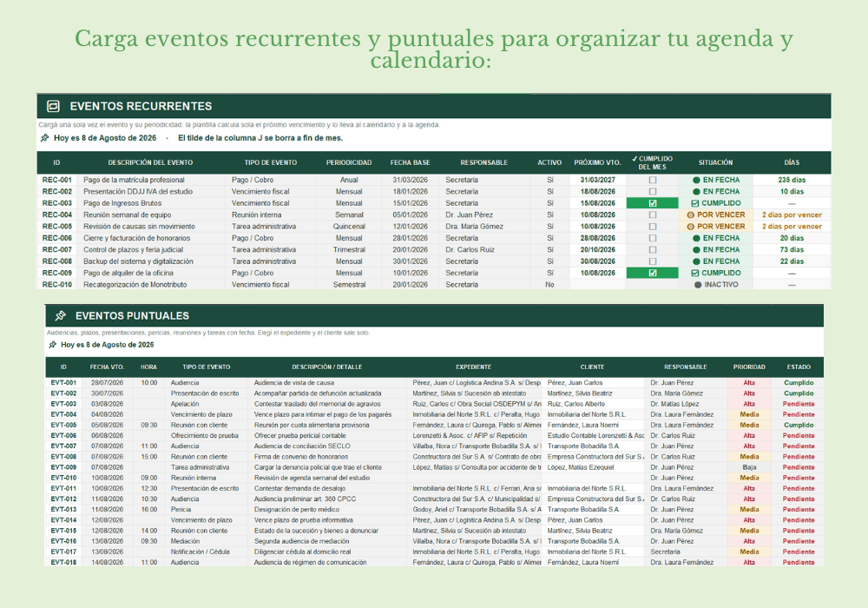
Task: Click the pin icon beside Eventos Puntuales title
Action: pos(61,315)
